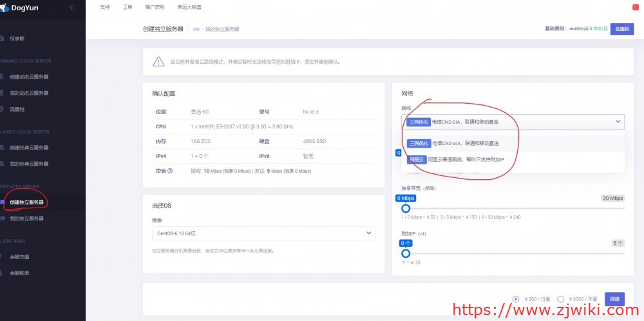Open 创建动态云服务器 in the sidebar

click(29, 77)
